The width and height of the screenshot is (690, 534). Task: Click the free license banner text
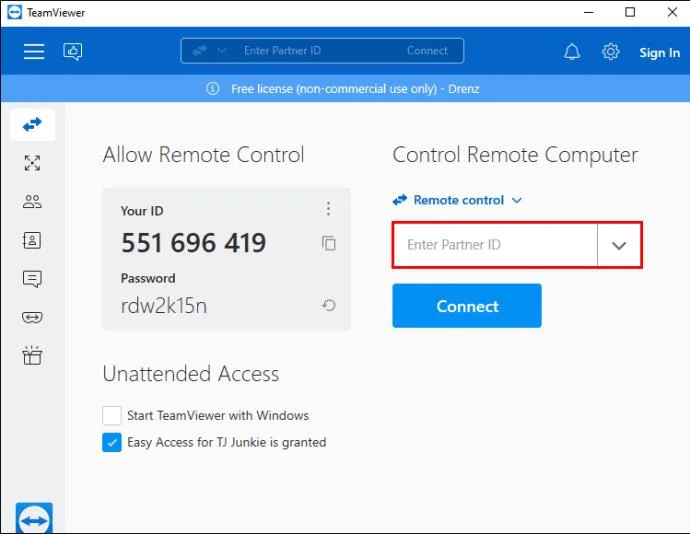point(355,89)
